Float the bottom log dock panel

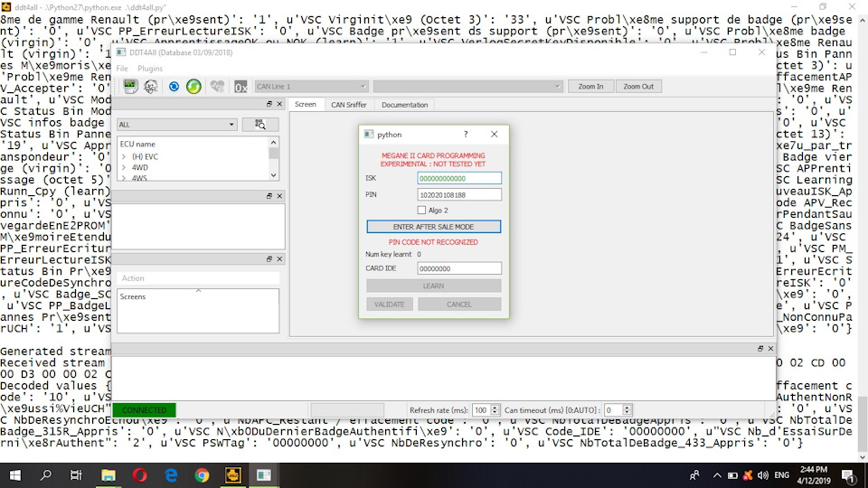coord(760,349)
